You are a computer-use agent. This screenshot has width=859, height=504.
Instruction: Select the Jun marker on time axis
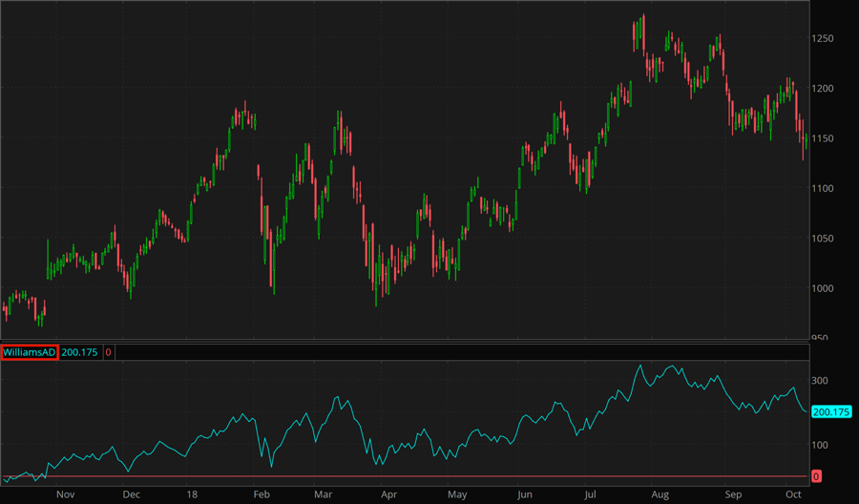click(x=524, y=495)
